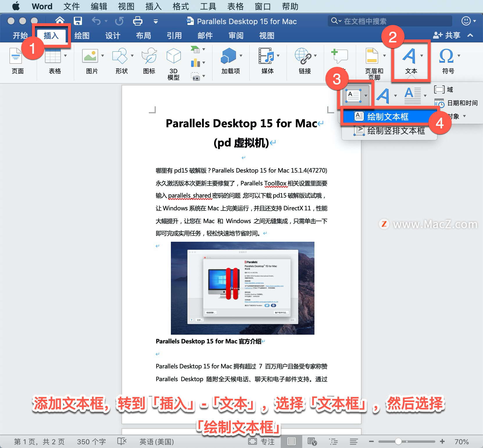The width and height of the screenshot is (483, 448).
Task: Click the 图标 icons button
Action: click(x=149, y=56)
